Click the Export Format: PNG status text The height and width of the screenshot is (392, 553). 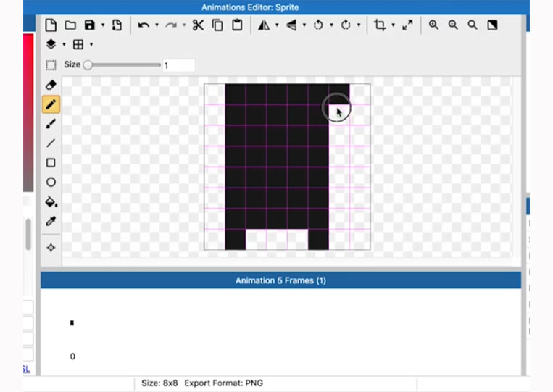click(224, 383)
